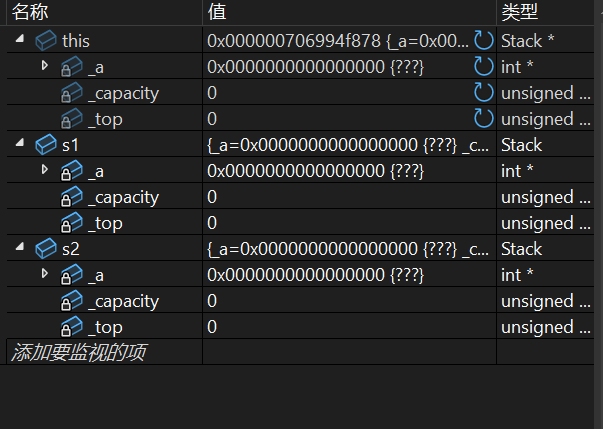
Task: Select null pointer value of s1 _a
Action: (x=315, y=171)
